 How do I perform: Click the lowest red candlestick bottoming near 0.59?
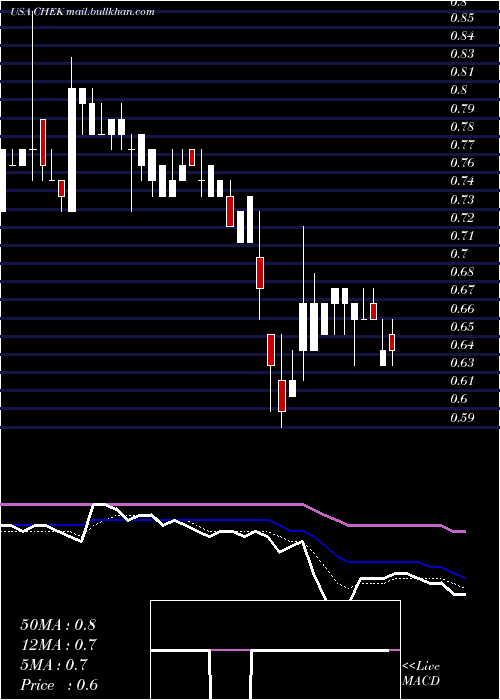tap(282, 396)
